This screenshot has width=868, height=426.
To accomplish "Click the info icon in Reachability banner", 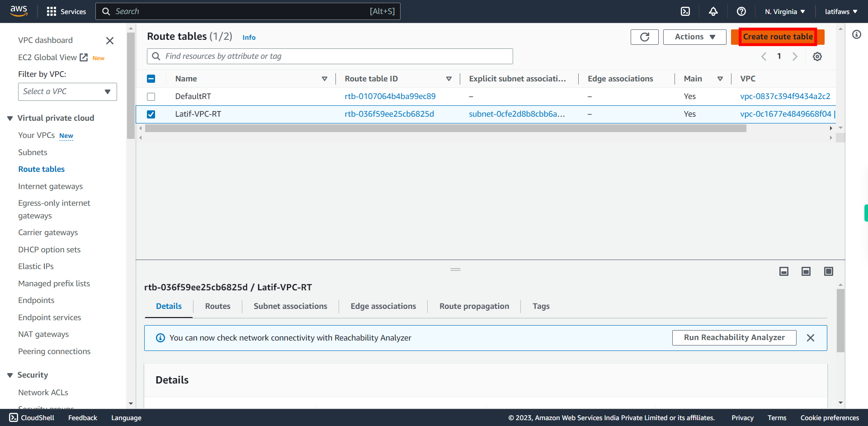I will pyautogui.click(x=160, y=338).
